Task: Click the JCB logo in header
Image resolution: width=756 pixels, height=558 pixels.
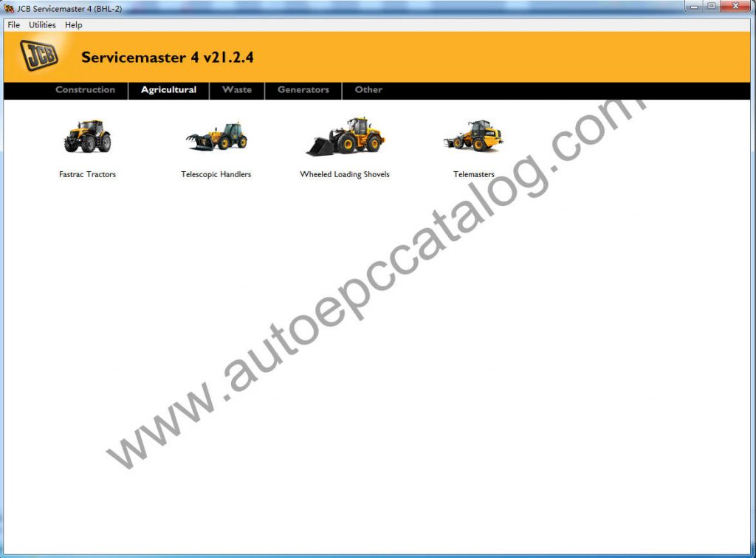Action: point(39,55)
